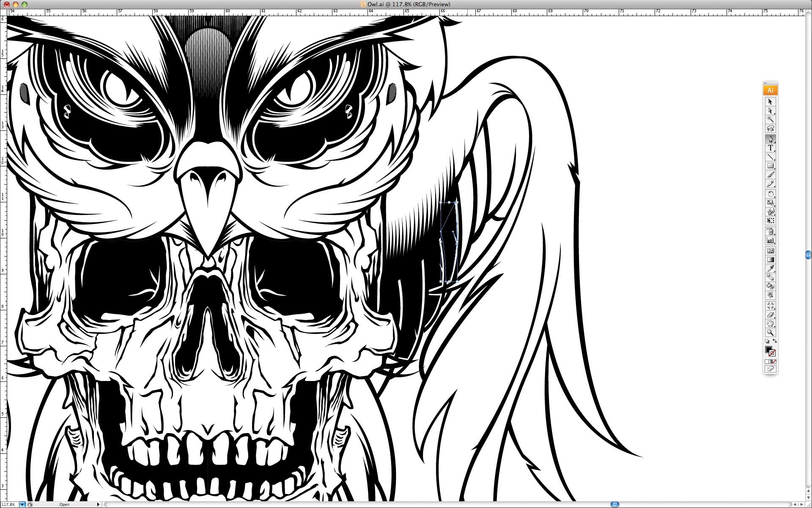Activate the Zoom magnifier tool
This screenshot has height=508, width=812.
pos(770,333)
